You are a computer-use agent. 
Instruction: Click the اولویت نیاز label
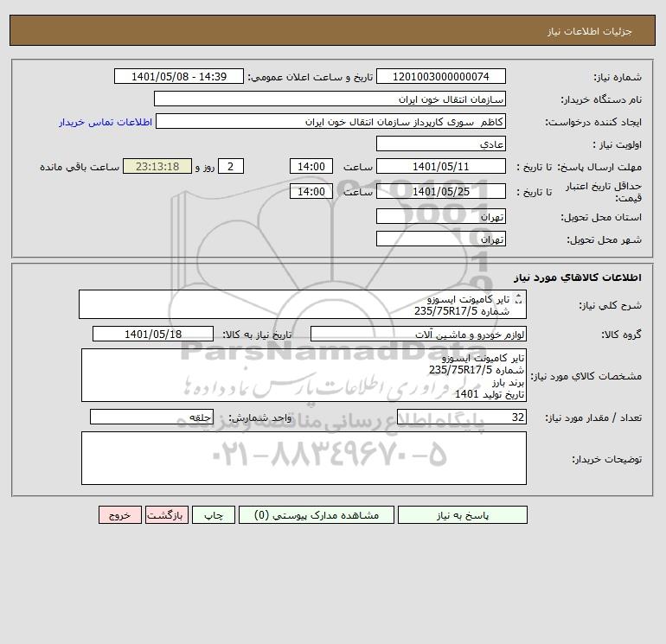pyautogui.click(x=618, y=144)
